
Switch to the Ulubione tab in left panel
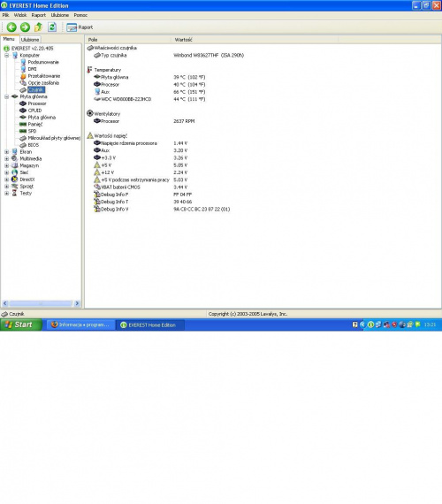pyautogui.click(x=30, y=40)
